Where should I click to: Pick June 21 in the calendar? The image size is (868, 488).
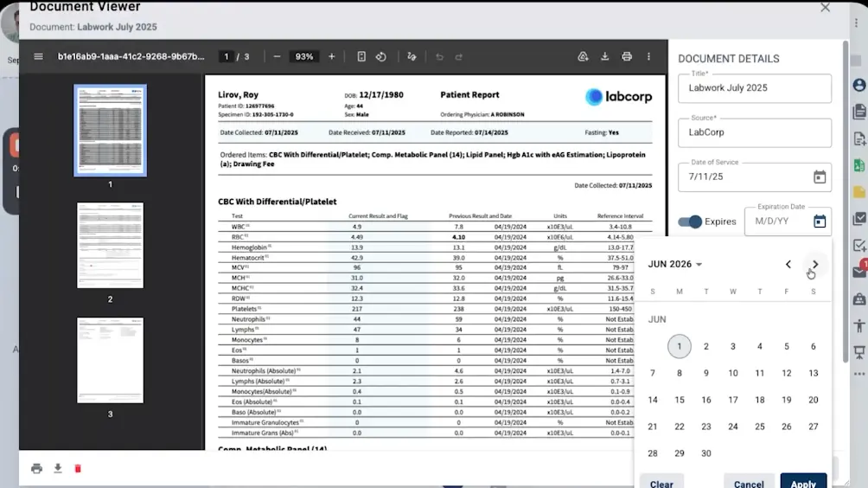click(653, 427)
